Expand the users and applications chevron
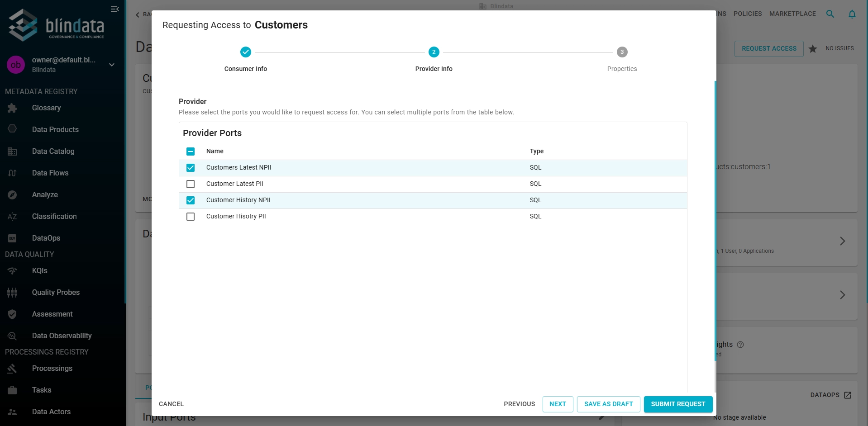Screen dimensions: 868x426 [842, 241]
